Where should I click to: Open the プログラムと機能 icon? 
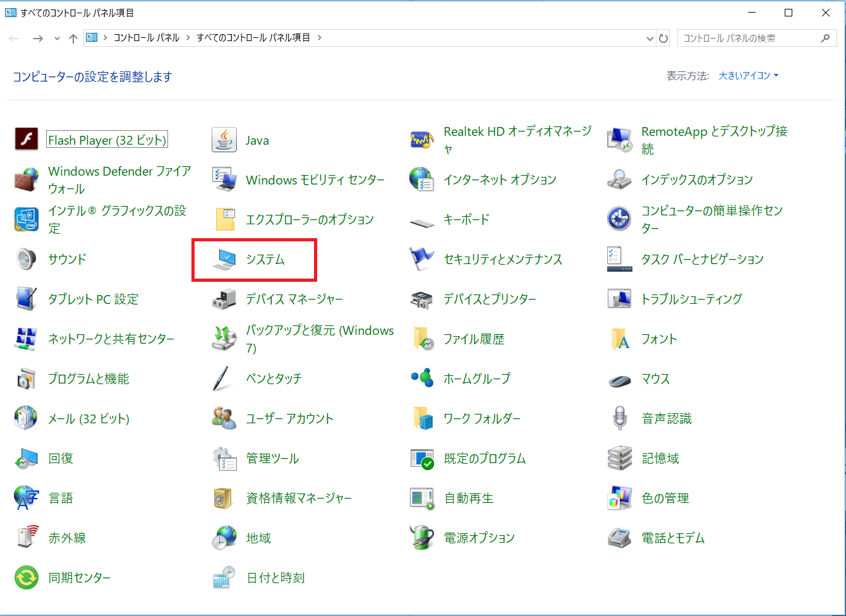click(x=27, y=378)
